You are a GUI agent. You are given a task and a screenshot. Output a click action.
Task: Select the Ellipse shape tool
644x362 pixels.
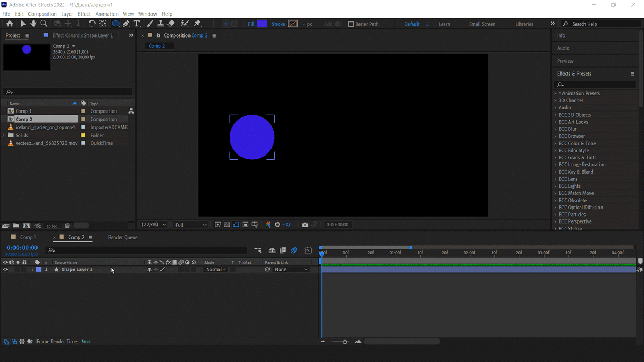115,24
